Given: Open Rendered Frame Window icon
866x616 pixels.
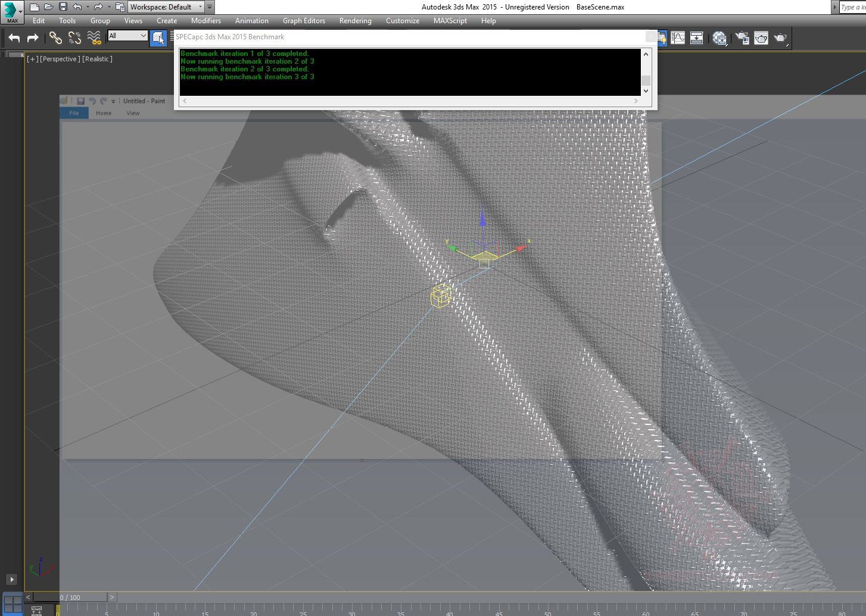Looking at the screenshot, I should (761, 38).
